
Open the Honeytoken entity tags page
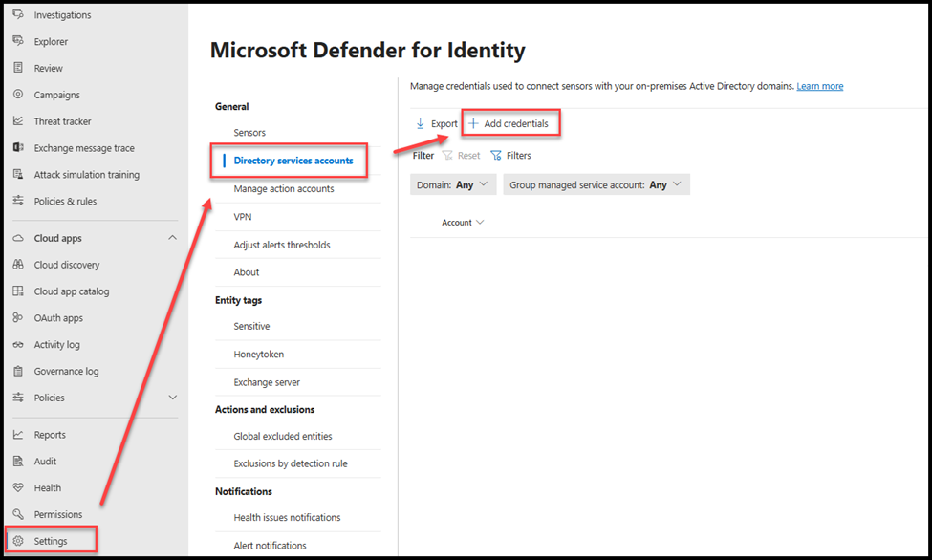point(258,354)
